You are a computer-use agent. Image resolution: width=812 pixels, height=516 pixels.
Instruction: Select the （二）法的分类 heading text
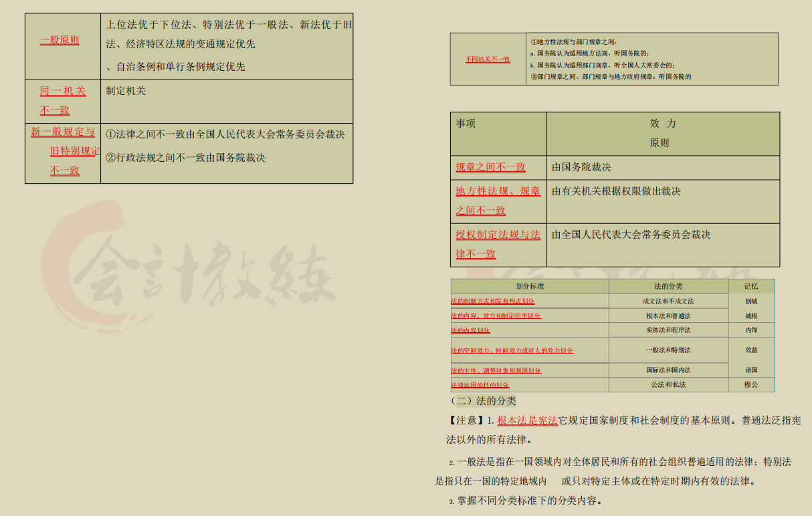483,402
